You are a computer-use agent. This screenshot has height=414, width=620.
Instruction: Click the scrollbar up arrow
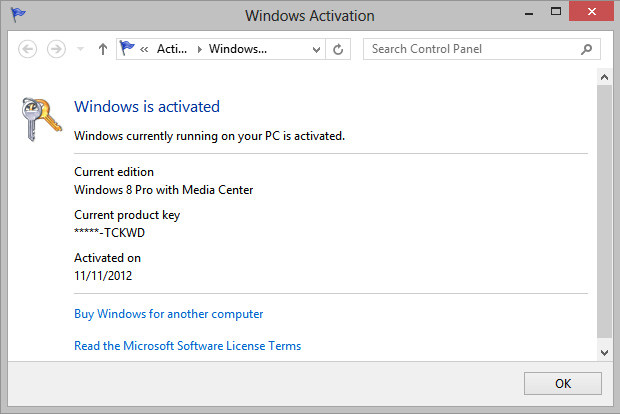pos(604,77)
